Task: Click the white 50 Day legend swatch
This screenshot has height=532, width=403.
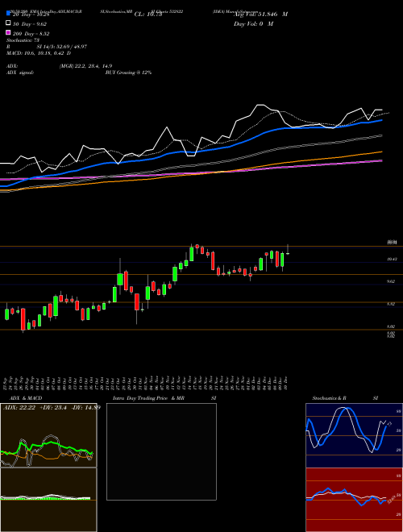Action: (8, 23)
